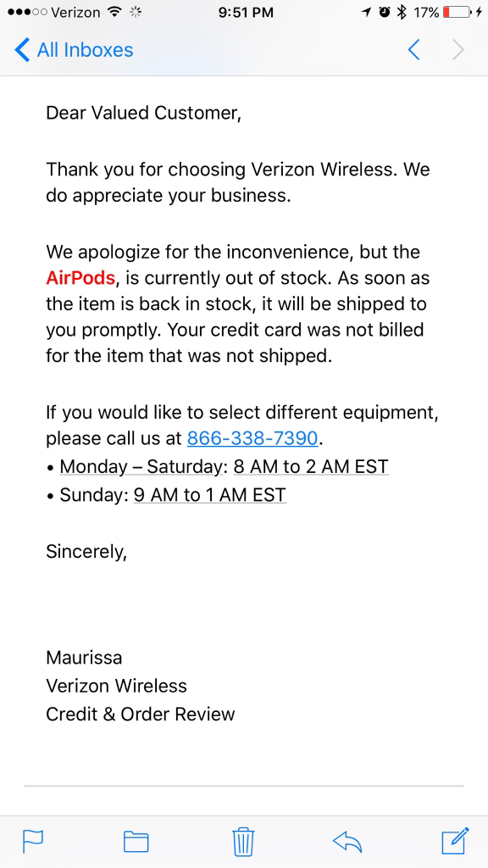Tap the previous message arrow

(x=413, y=50)
